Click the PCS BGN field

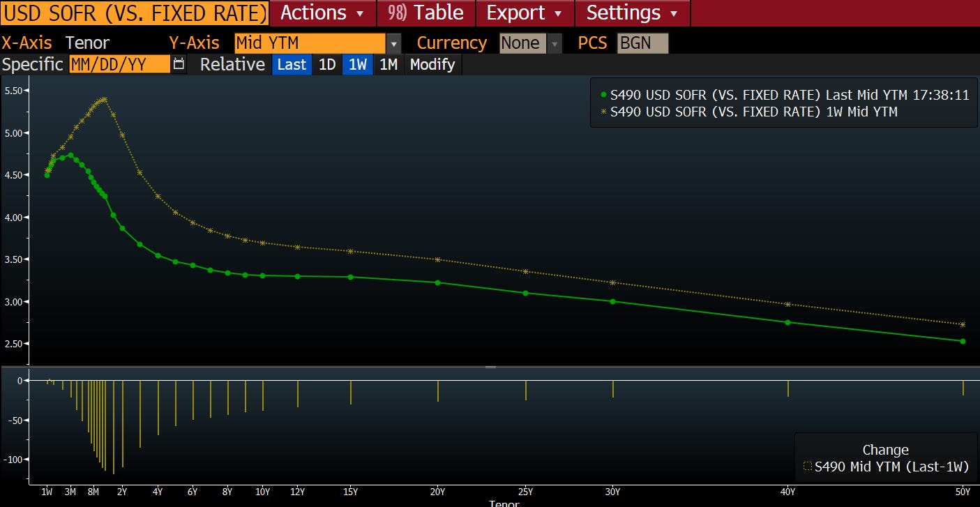(x=642, y=43)
